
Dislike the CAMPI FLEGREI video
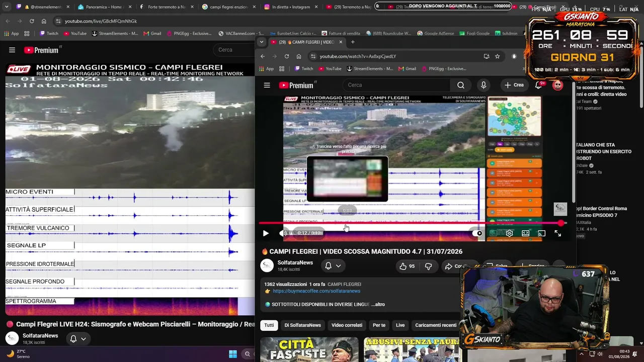pos(429,266)
